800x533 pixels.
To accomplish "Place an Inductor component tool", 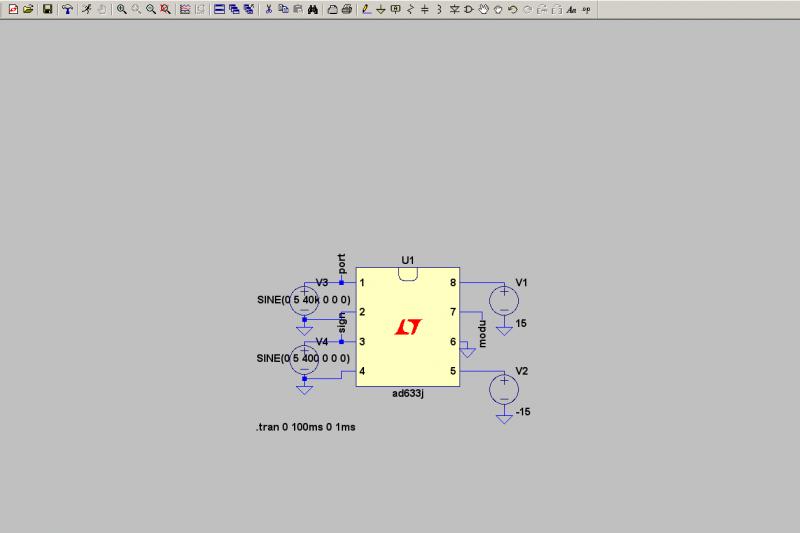I will tap(439, 9).
